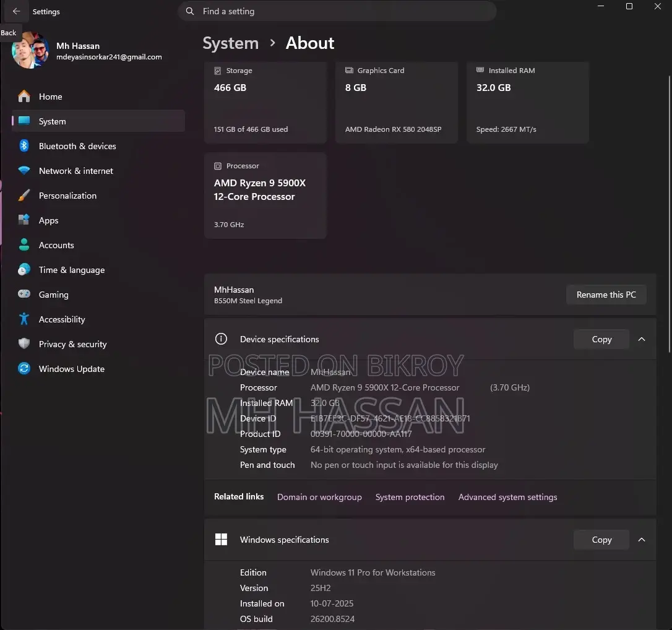Open Domain or workgroup link

coord(319,497)
